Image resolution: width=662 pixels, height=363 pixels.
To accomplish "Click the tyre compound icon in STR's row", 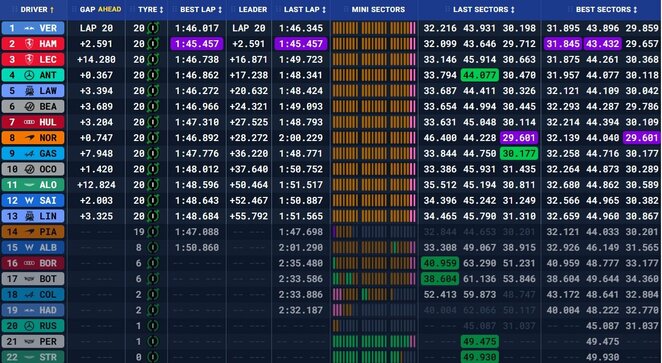I will tap(153, 357).
